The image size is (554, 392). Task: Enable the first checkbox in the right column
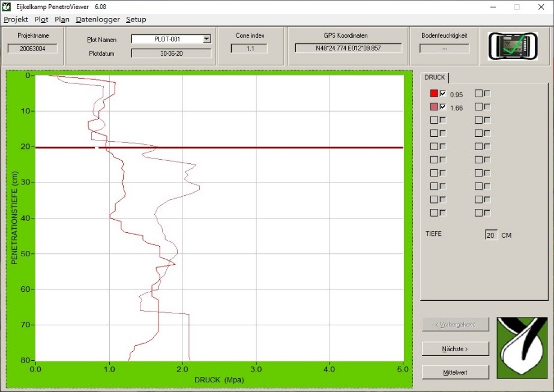click(x=480, y=93)
